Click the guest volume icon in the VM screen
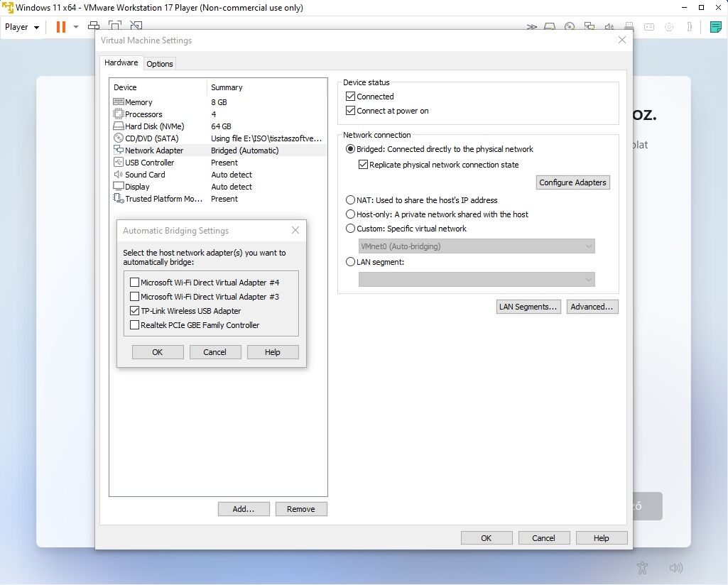Image resolution: width=728 pixels, height=585 pixels. (676, 568)
